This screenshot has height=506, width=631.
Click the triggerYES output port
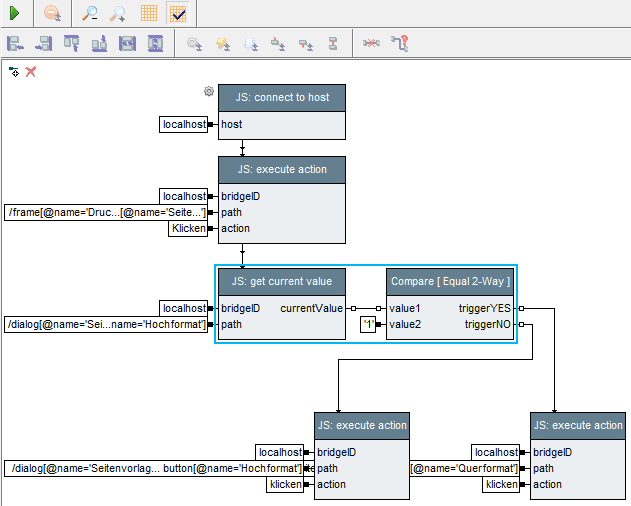522,309
